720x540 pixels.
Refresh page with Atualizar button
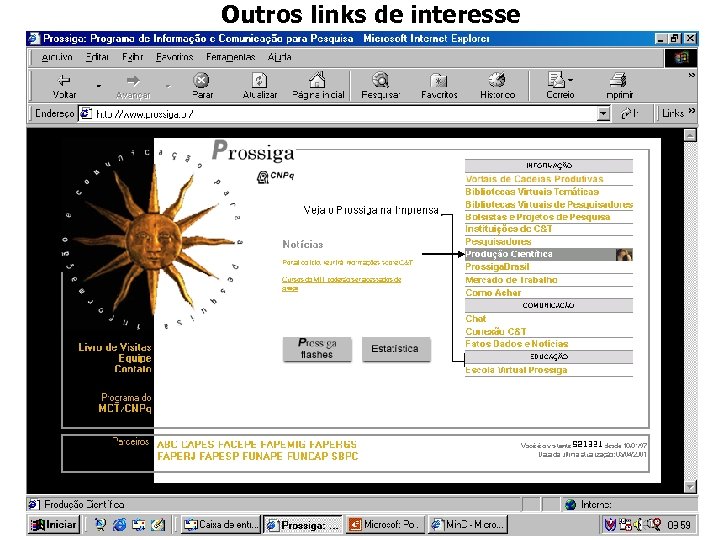pos(260,86)
